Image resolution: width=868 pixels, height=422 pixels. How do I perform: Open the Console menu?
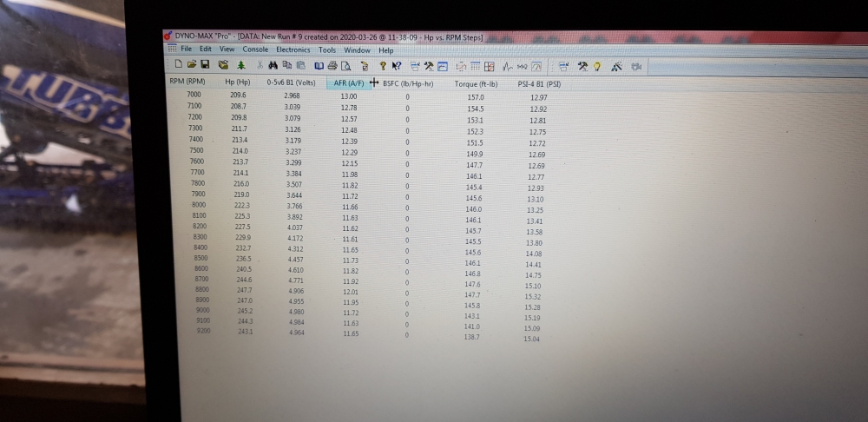pos(255,49)
